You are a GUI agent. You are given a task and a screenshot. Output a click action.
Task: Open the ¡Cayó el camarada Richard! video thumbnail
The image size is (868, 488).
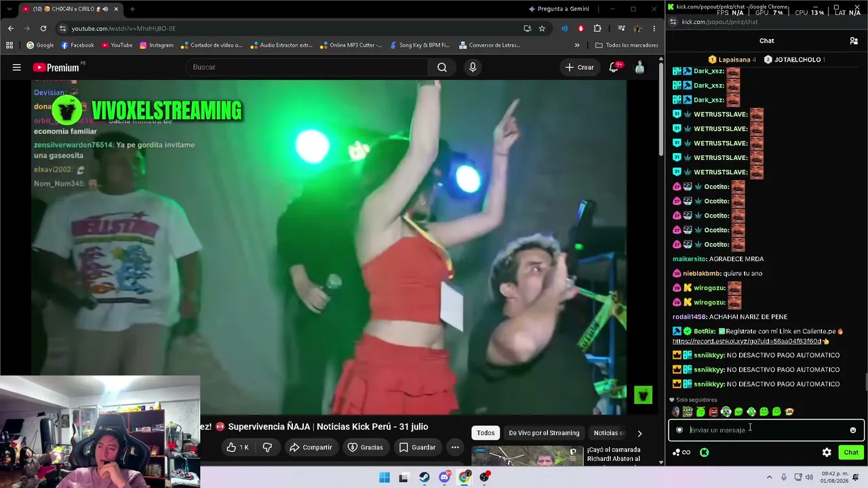pos(527,456)
